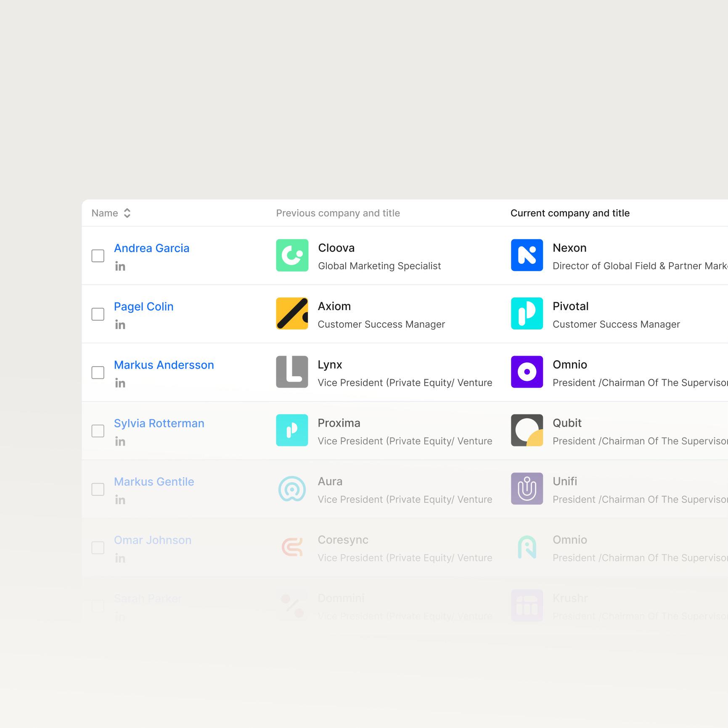Click the Cloova company logo icon

tap(292, 255)
